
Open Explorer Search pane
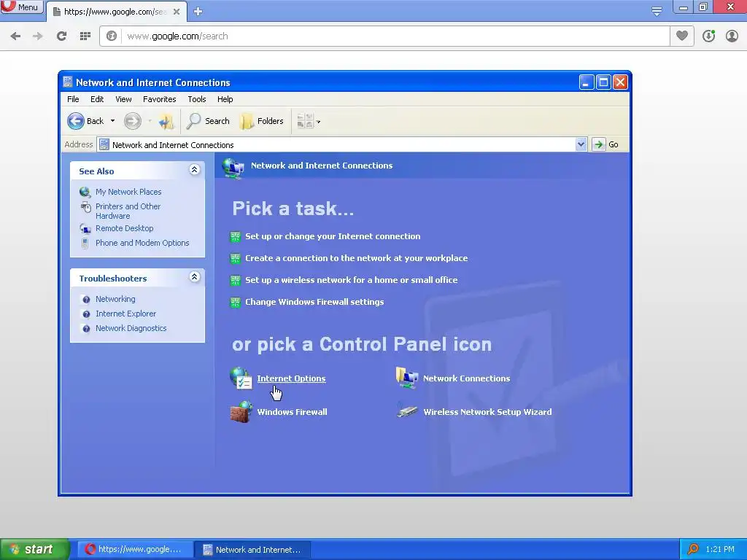click(208, 121)
